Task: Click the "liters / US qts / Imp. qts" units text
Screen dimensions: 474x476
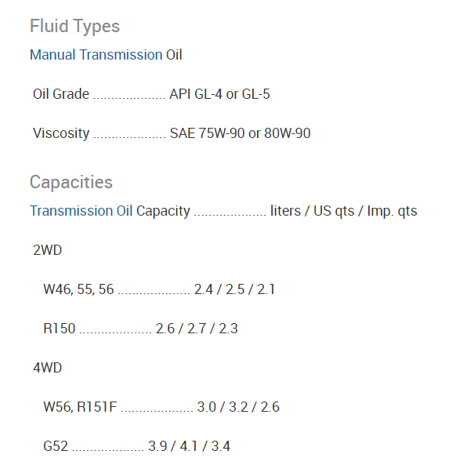Action: (x=343, y=211)
